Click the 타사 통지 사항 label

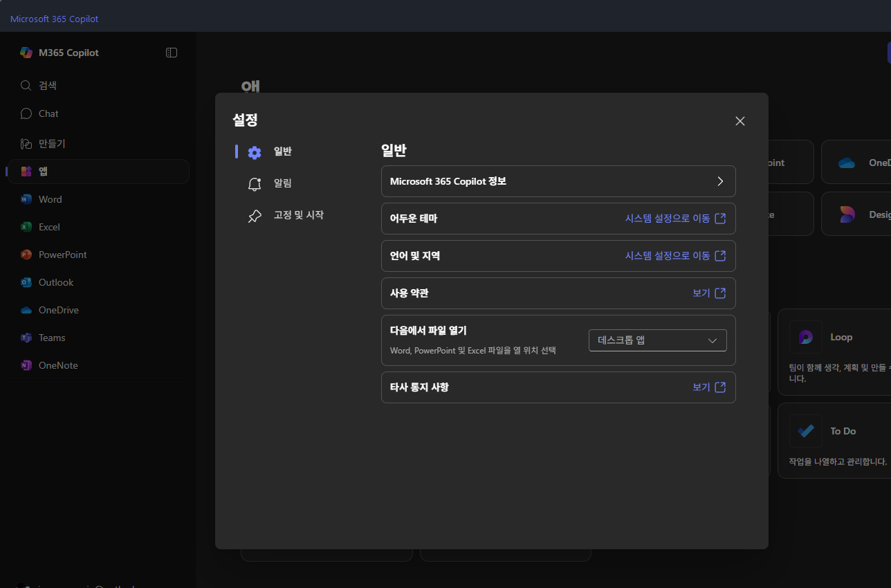pos(419,387)
